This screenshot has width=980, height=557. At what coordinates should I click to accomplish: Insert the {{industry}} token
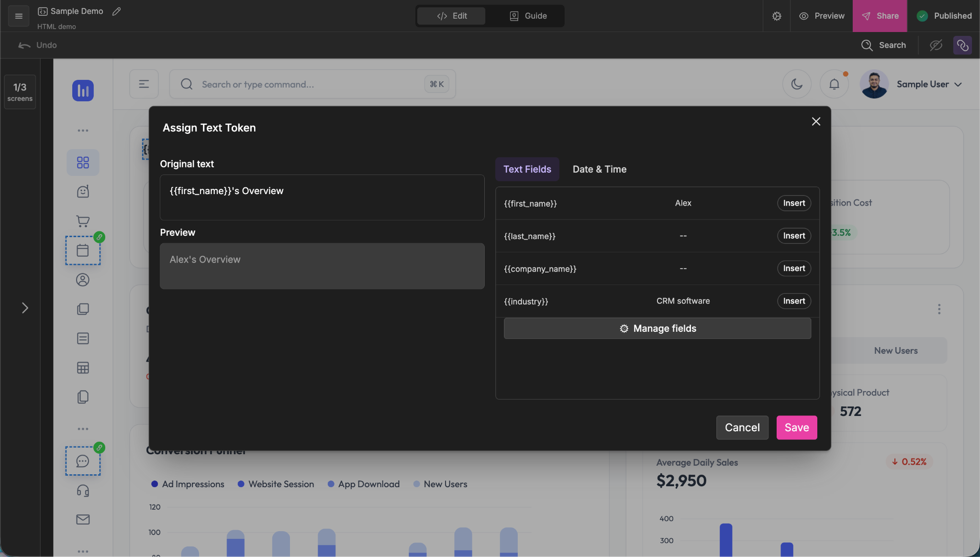pos(793,301)
